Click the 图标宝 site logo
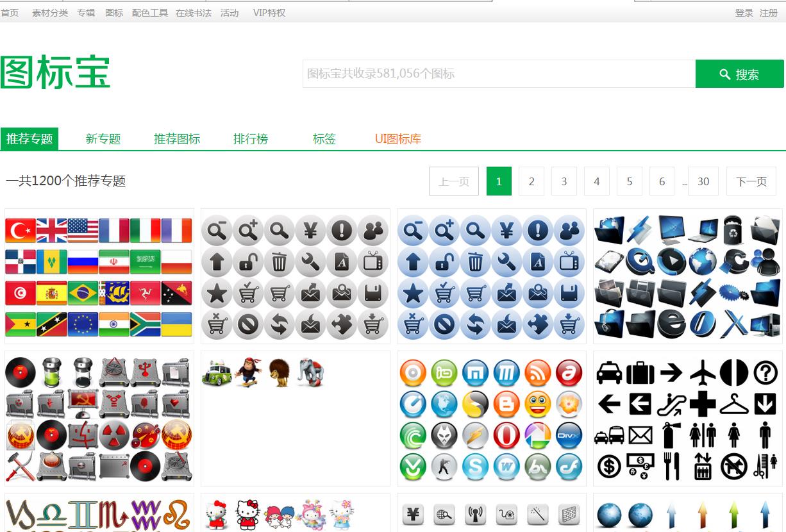This screenshot has width=786, height=532. 55,72
